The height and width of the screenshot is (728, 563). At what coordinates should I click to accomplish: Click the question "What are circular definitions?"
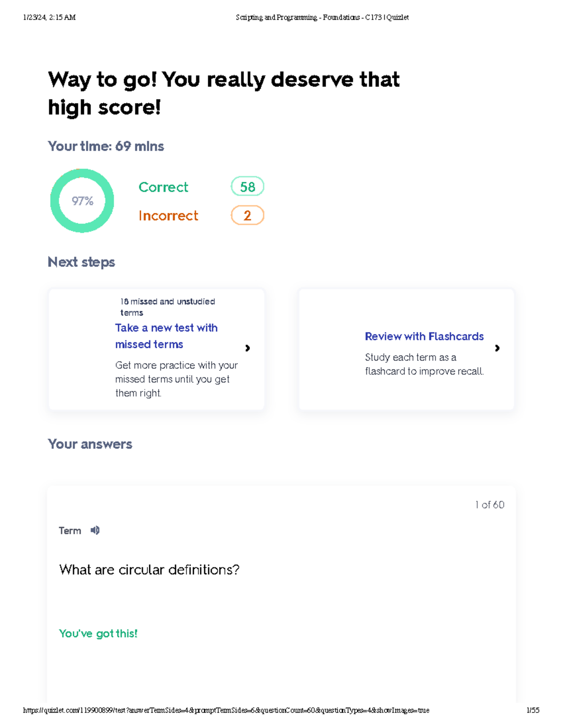(149, 570)
